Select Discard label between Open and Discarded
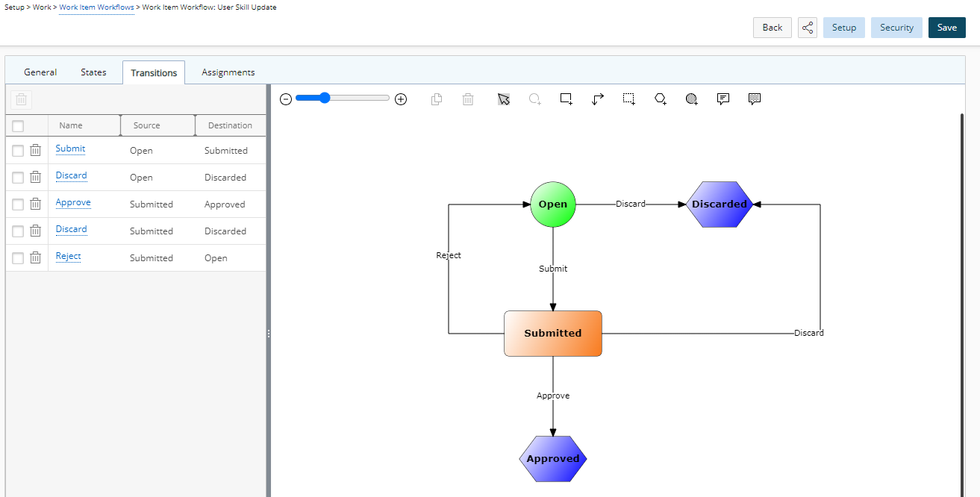 coord(631,204)
